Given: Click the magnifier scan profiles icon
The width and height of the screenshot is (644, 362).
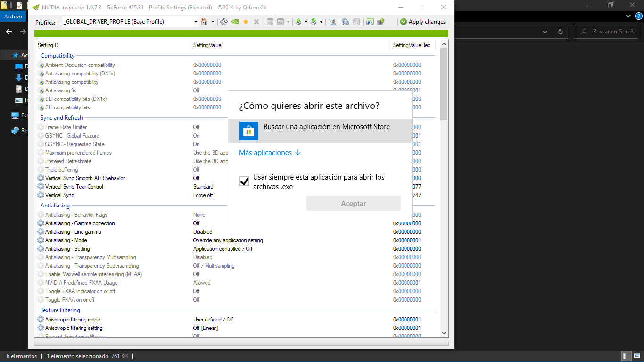Looking at the screenshot, I should pyautogui.click(x=346, y=22).
